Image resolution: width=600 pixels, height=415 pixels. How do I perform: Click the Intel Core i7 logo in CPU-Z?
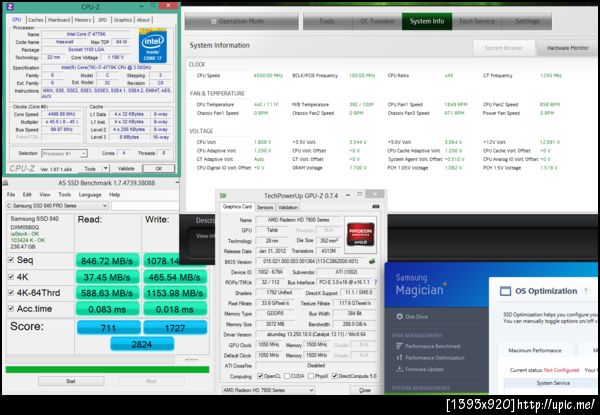tap(153, 46)
